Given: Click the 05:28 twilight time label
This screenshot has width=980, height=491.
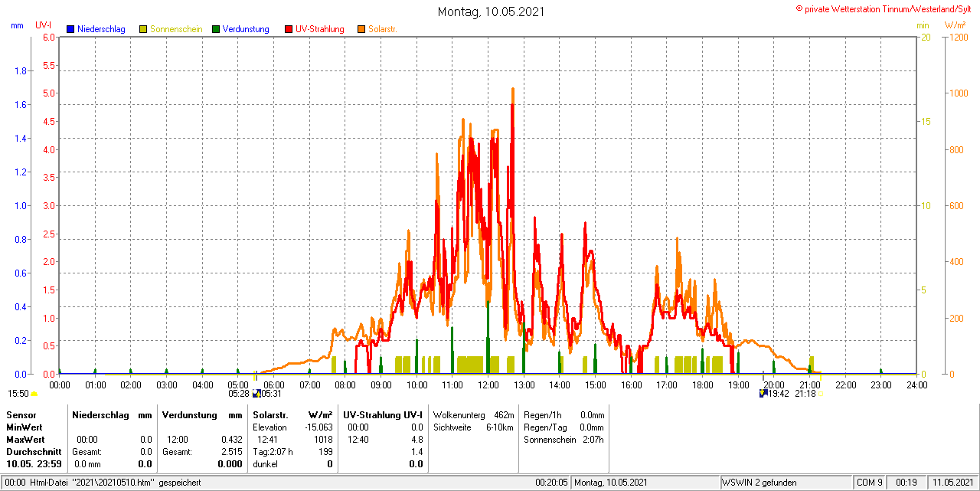Looking at the screenshot, I should tap(240, 394).
